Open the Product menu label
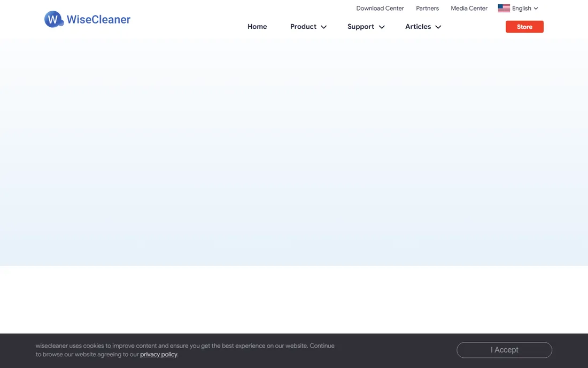The height and width of the screenshot is (368, 588). [304, 27]
